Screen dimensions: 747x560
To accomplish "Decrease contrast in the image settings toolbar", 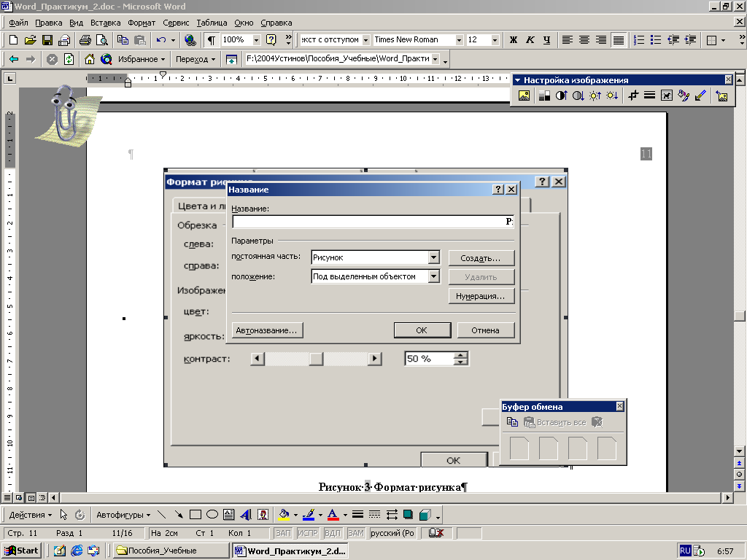I will [x=578, y=96].
